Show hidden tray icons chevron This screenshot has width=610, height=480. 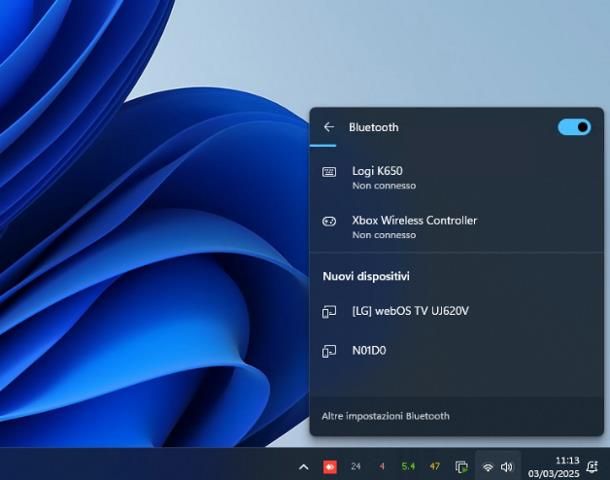click(304, 467)
